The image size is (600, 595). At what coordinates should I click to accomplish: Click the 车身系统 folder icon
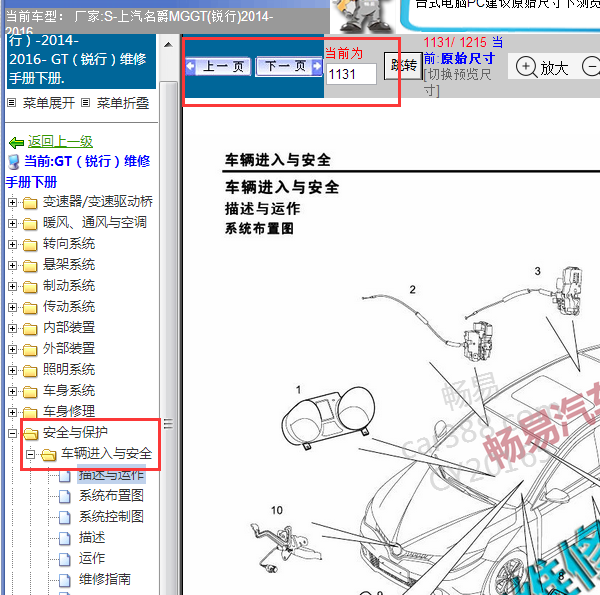(30, 392)
